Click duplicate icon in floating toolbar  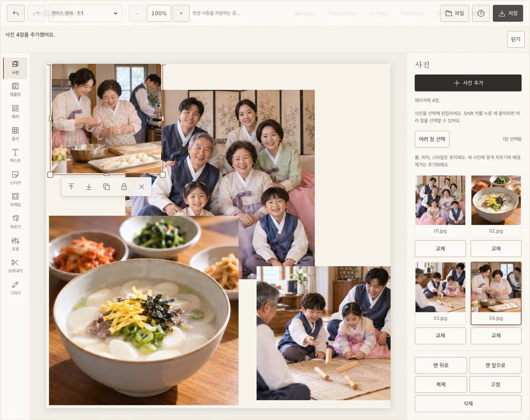click(x=106, y=187)
